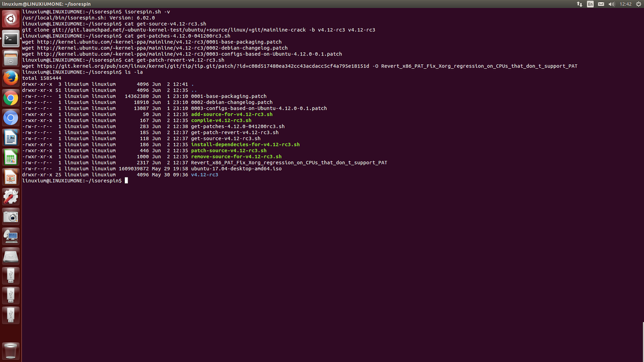Open the camera/screenshot application
Viewport: 644px width, 362px height.
pyautogui.click(x=10, y=216)
